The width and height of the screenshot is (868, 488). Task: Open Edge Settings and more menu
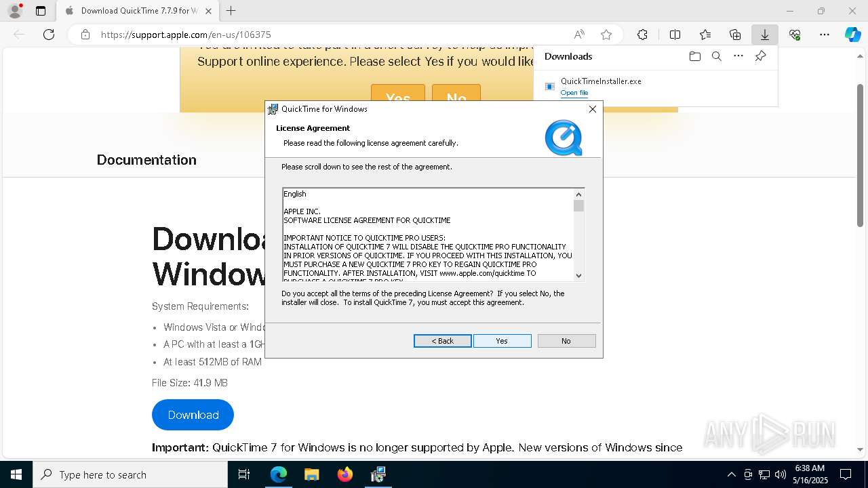(825, 35)
